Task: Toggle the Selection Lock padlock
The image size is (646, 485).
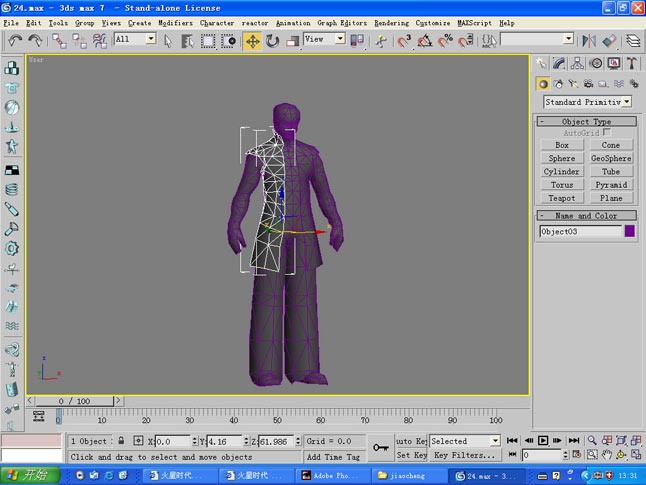Action: pyautogui.click(x=121, y=440)
